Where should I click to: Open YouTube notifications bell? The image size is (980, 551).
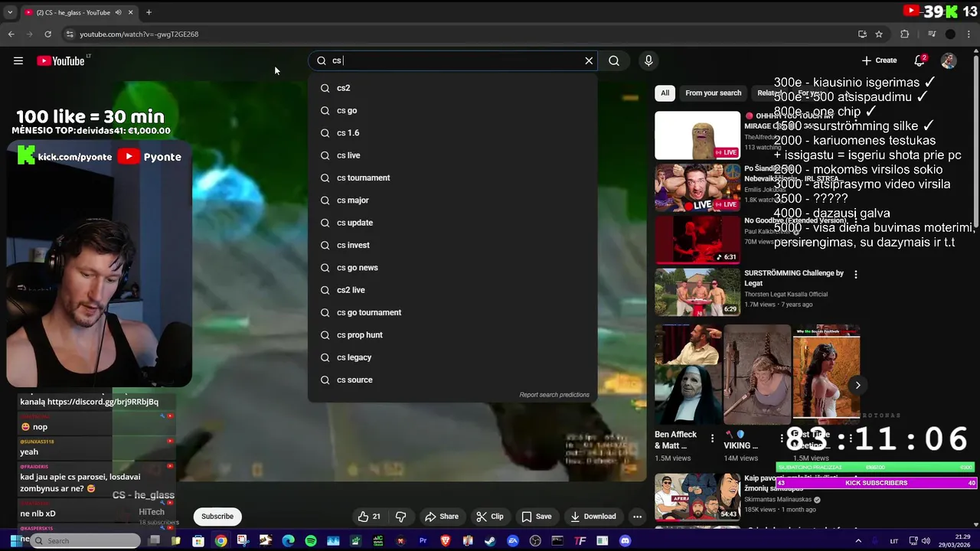tap(920, 60)
